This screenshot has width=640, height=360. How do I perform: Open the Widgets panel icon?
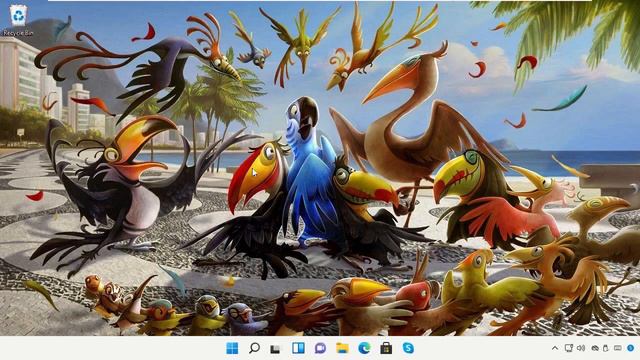pos(298,348)
